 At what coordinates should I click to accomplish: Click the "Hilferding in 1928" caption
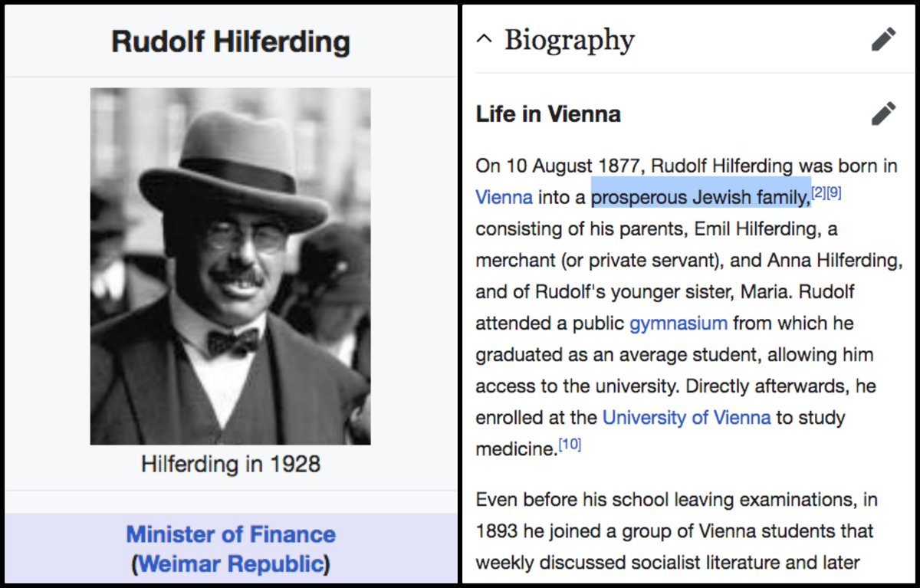point(231,464)
